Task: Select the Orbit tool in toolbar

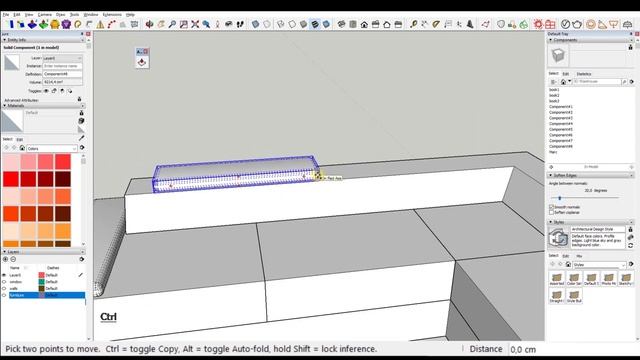Action: [x=149, y=24]
